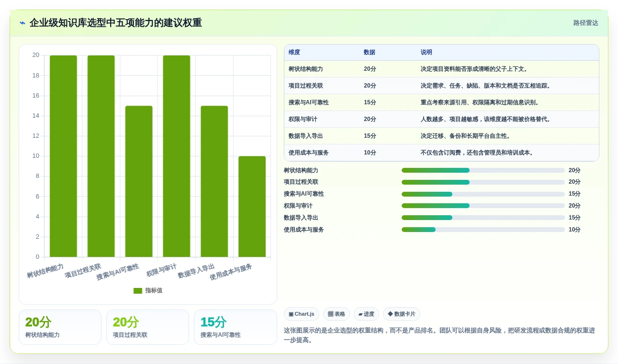Click the page title 企业级知识库选型中五项能力的建议权重
618x364 pixels.
(115, 23)
